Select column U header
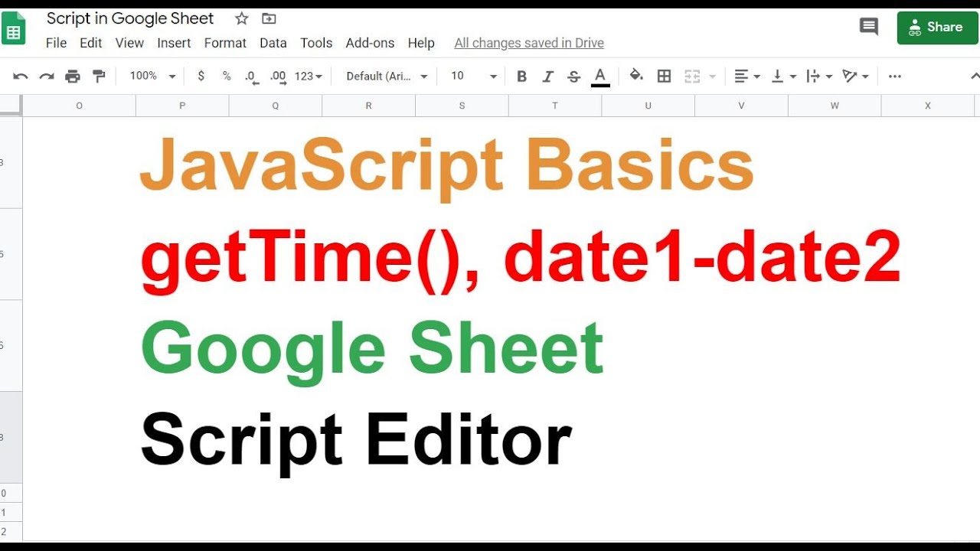980x551 pixels. (x=648, y=106)
